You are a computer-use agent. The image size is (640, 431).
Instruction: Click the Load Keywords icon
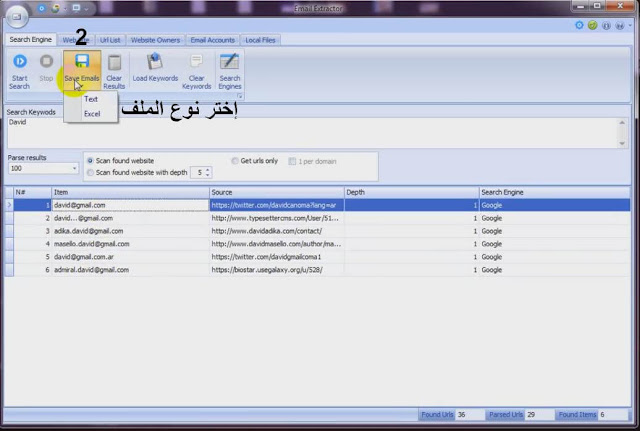155,62
